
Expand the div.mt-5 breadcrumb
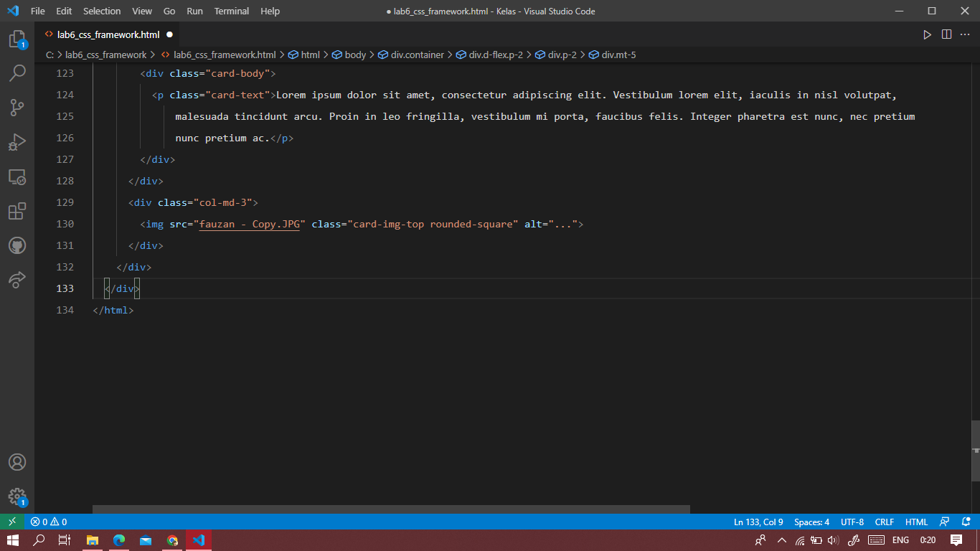pos(612,55)
